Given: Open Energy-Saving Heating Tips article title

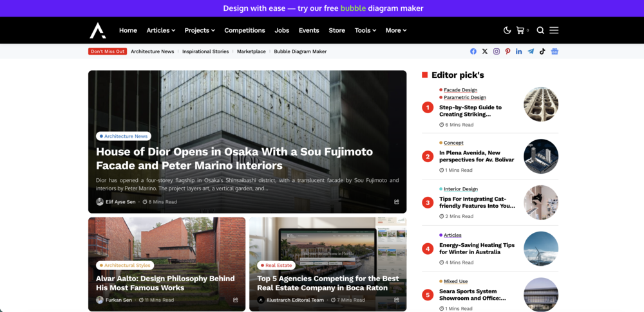Looking at the screenshot, I should pos(477,248).
